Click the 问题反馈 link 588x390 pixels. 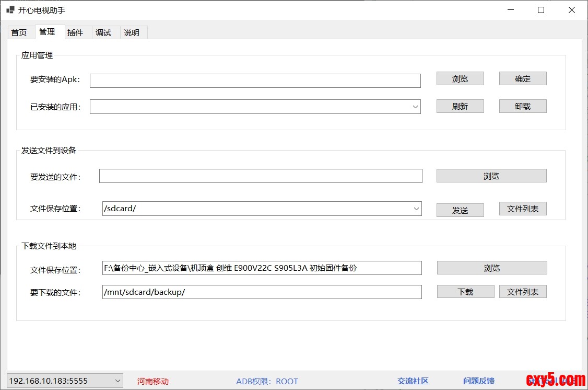(478, 381)
